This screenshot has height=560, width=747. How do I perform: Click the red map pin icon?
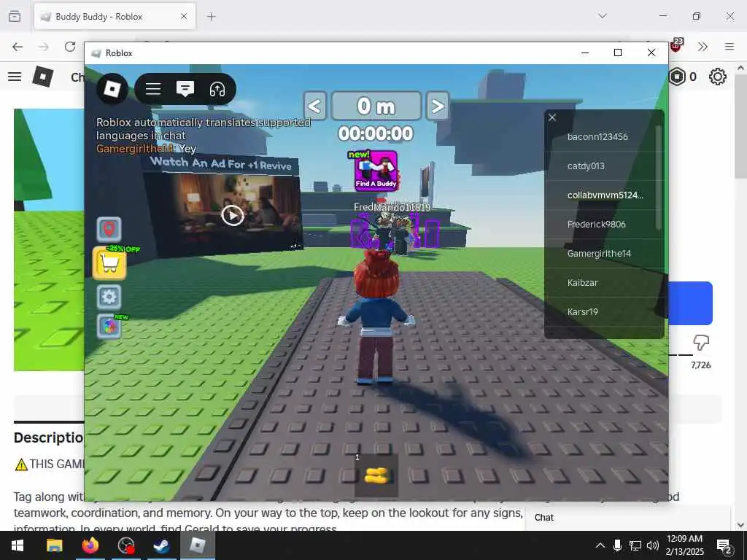point(109,229)
